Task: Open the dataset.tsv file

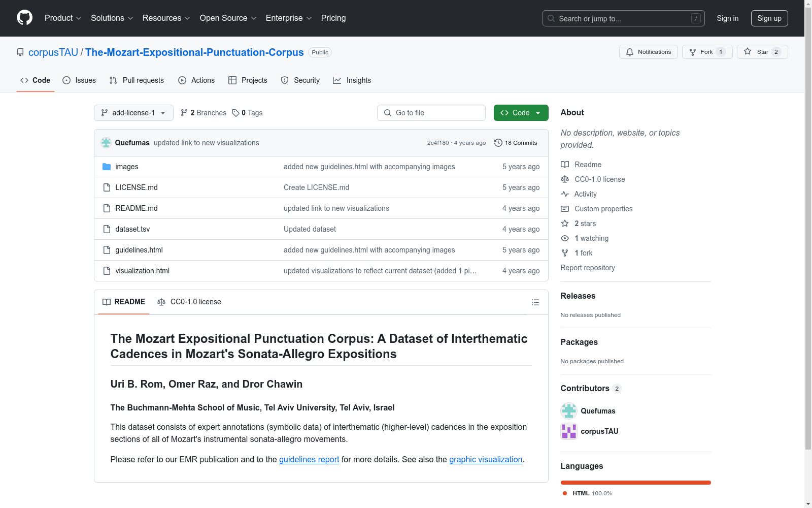Action: (132, 229)
